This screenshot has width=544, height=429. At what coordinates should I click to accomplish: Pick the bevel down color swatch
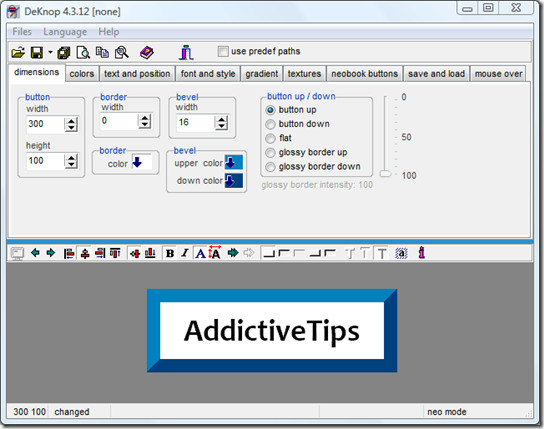[x=233, y=181]
